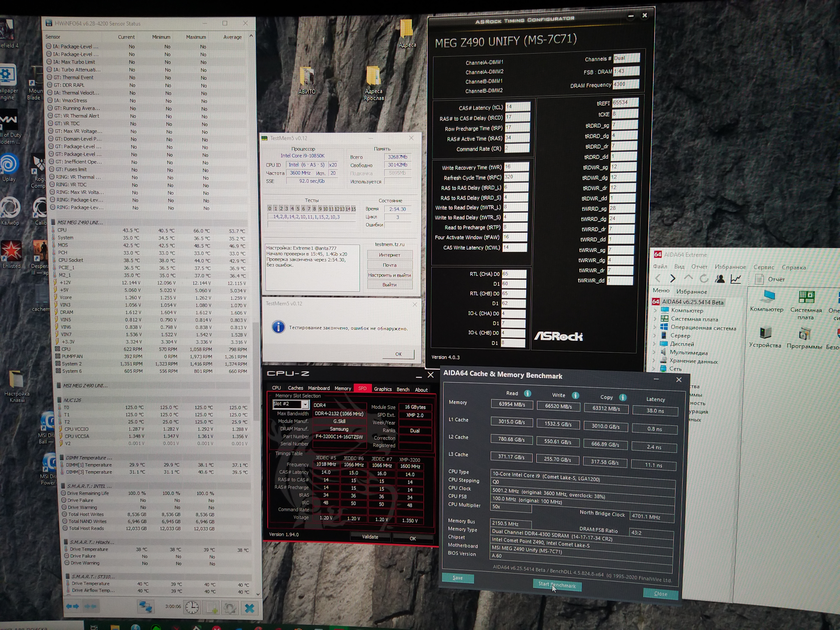Click AIDA64 refresh toolbar icon
This screenshot has width=840, height=630.
(x=704, y=279)
